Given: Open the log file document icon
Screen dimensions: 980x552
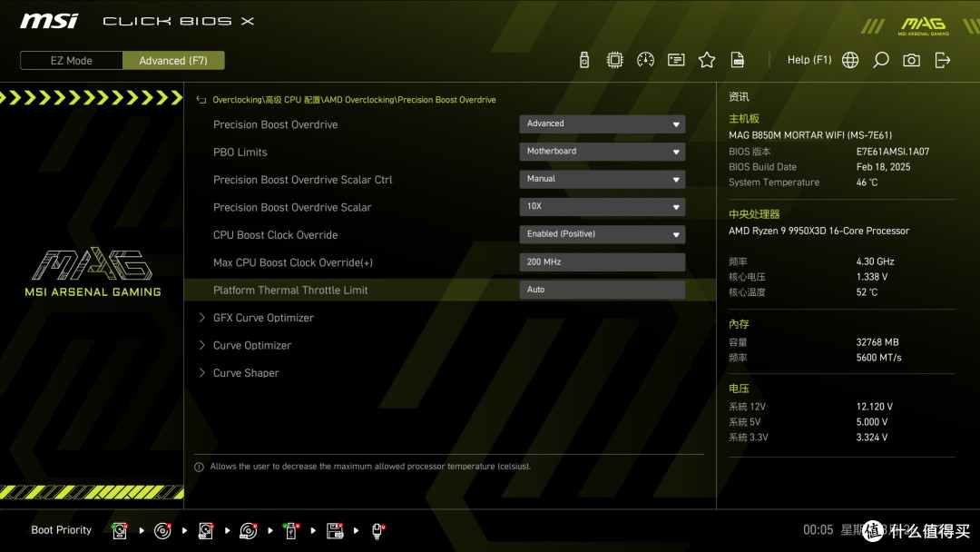Looking at the screenshot, I should [x=738, y=60].
